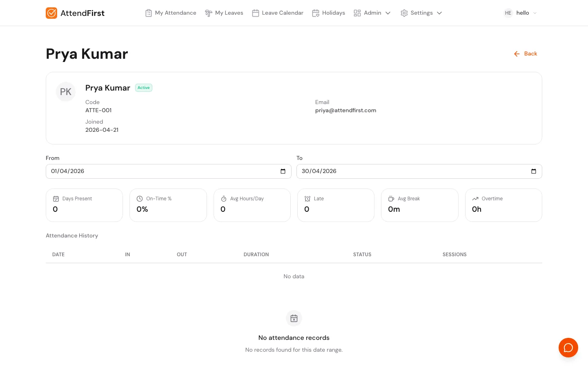588x377 pixels.
Task: Click the Overtime trend arrow icon
Action: pyautogui.click(x=475, y=199)
